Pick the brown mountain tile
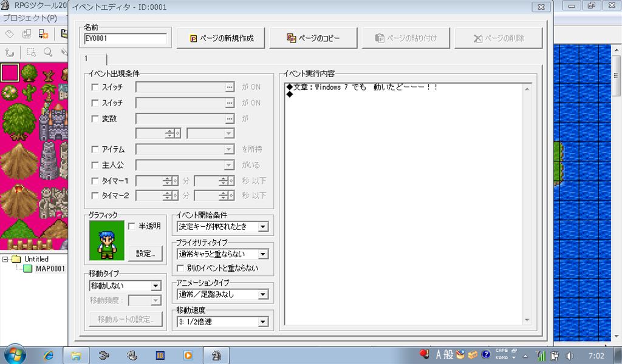The height and width of the screenshot is (364, 622). (18, 160)
